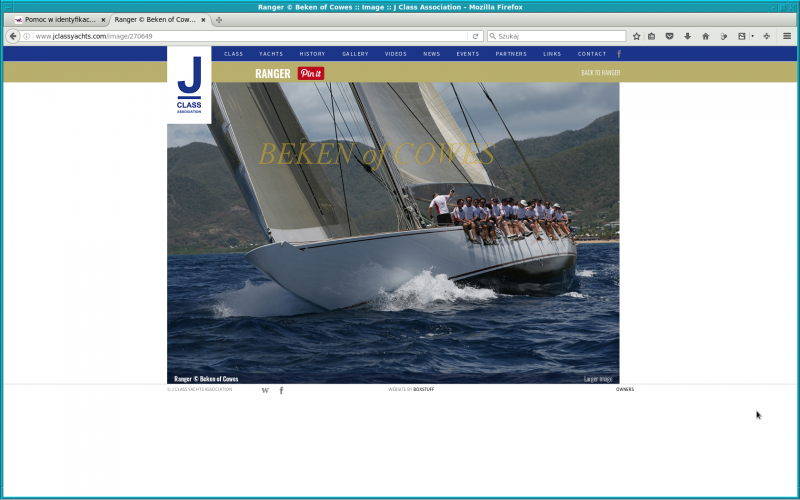
Task: Open the YACHTS menu item
Action: [270, 54]
